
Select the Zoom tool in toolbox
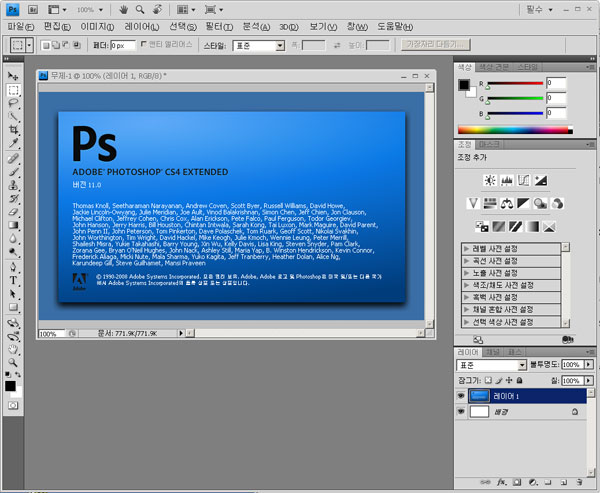click(13, 362)
